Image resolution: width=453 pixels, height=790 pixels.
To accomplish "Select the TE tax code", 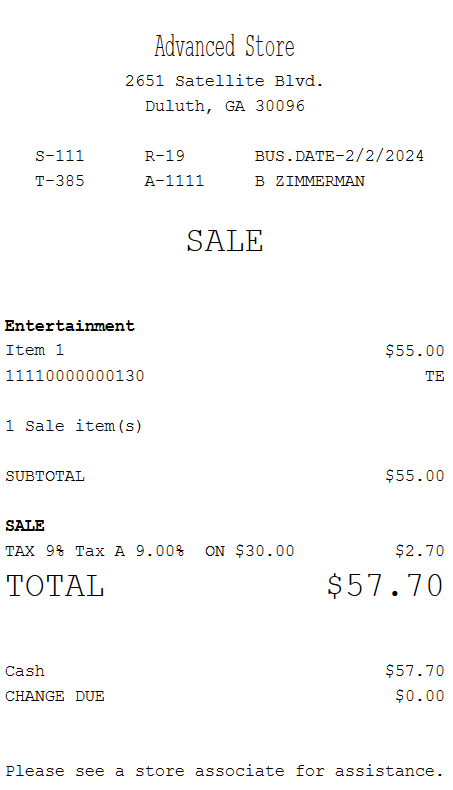I will pos(435,376).
